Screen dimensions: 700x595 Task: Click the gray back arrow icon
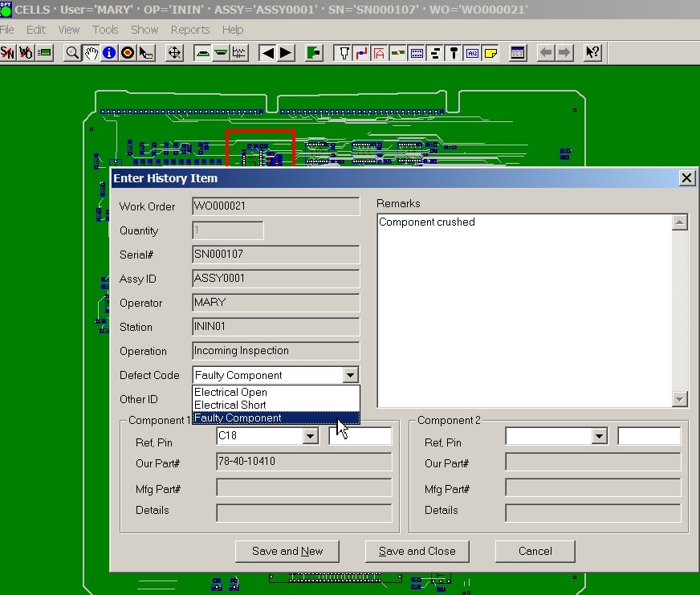pos(546,53)
